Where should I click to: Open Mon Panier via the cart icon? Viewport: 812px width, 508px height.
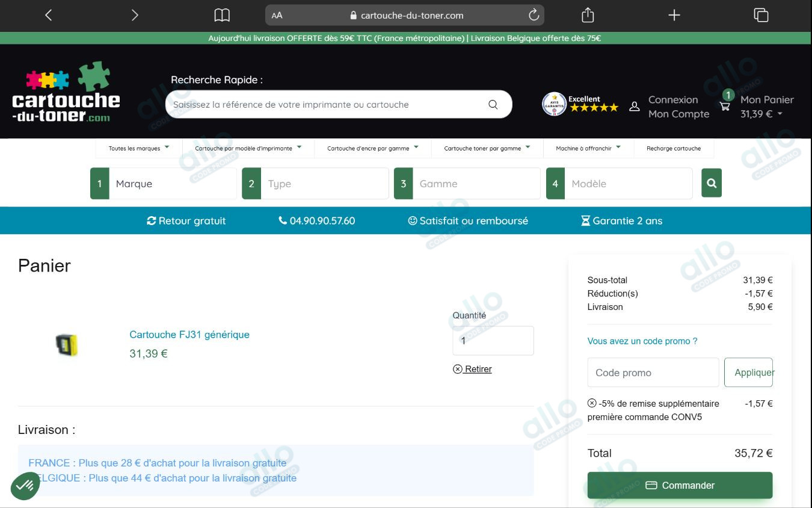724,105
